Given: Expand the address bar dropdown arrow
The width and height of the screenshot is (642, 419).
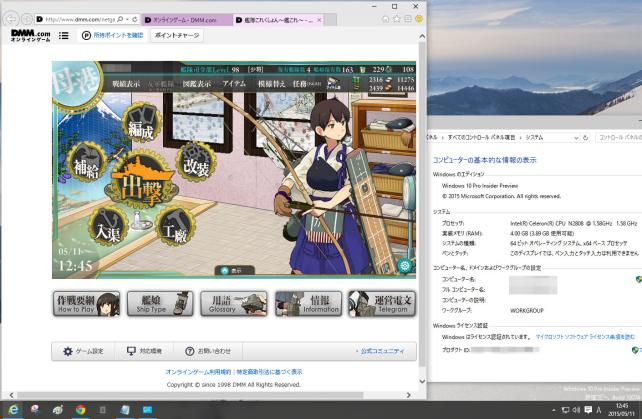Looking at the screenshot, I should click(127, 19).
